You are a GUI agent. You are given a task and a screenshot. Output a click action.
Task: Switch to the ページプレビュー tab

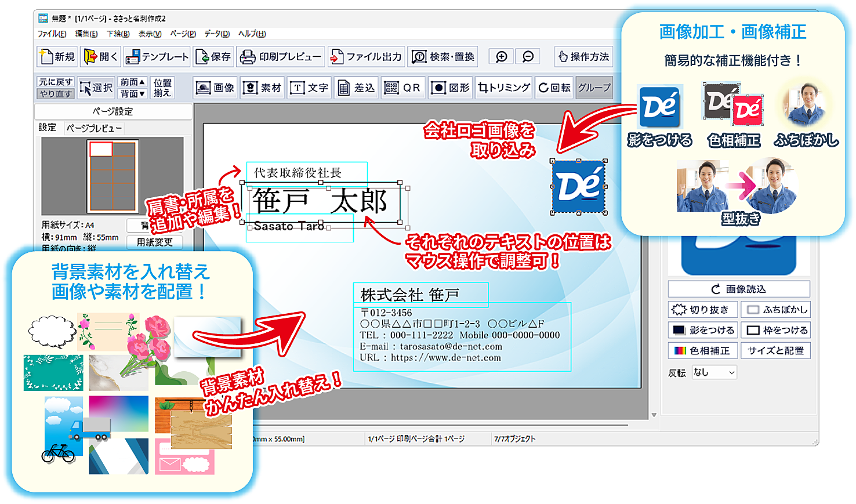coord(93,128)
